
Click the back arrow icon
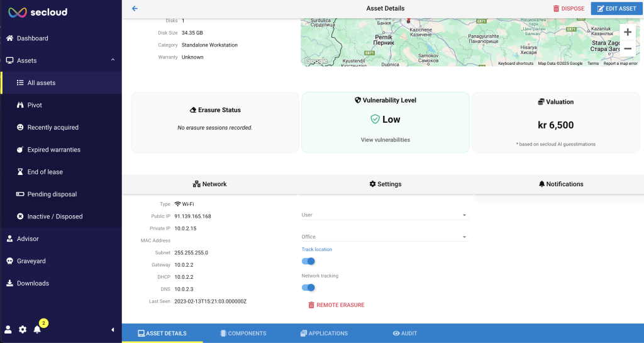[x=135, y=8]
